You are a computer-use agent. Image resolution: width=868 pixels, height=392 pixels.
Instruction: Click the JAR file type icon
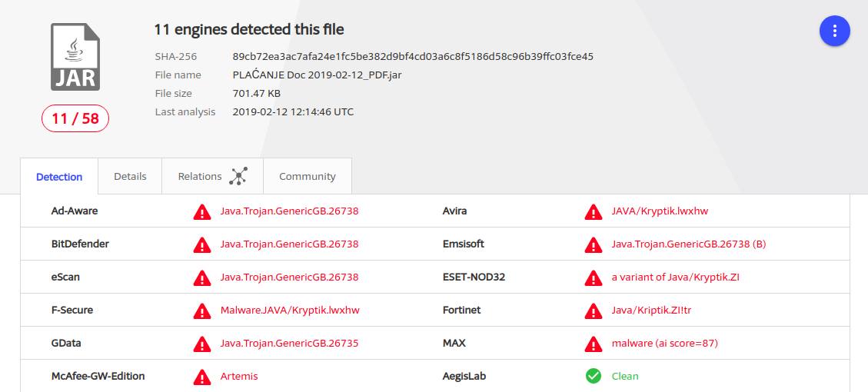pos(75,57)
